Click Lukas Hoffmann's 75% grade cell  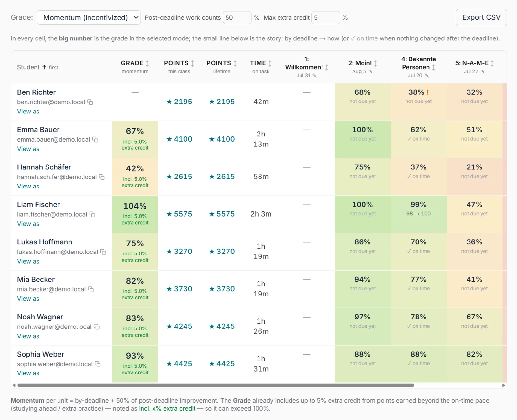coord(135,252)
